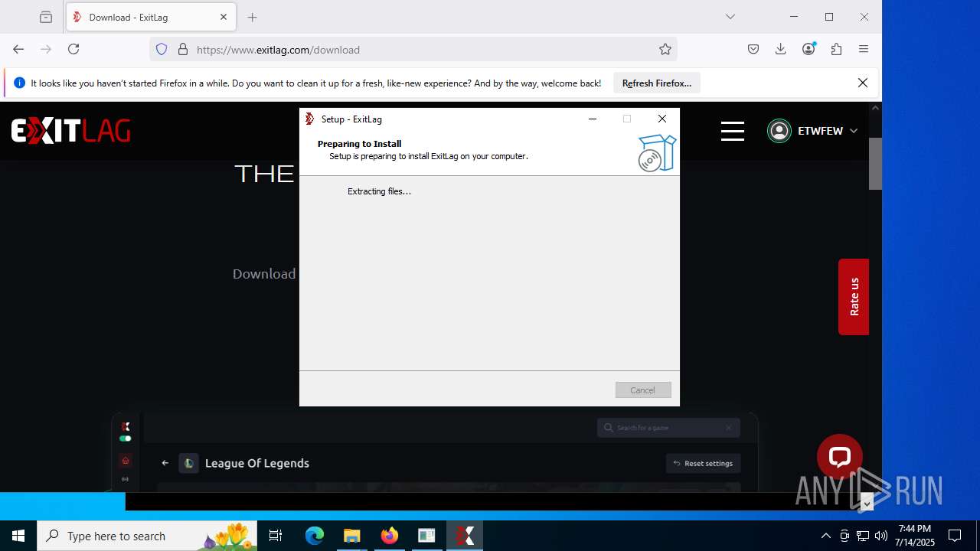The width and height of the screenshot is (980, 551).
Task: Open the website hamburger menu
Action: pyautogui.click(x=733, y=131)
